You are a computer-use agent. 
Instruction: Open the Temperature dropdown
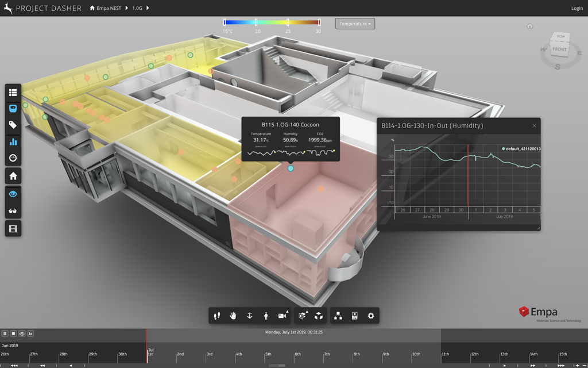point(355,24)
